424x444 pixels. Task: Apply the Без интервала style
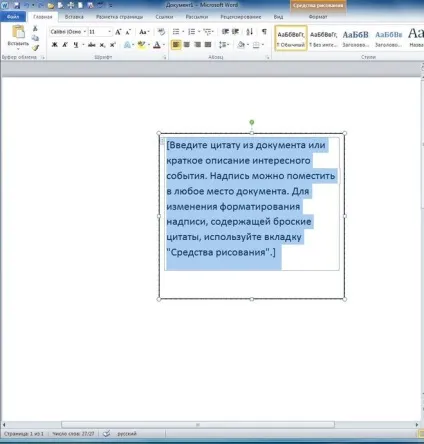(323, 38)
